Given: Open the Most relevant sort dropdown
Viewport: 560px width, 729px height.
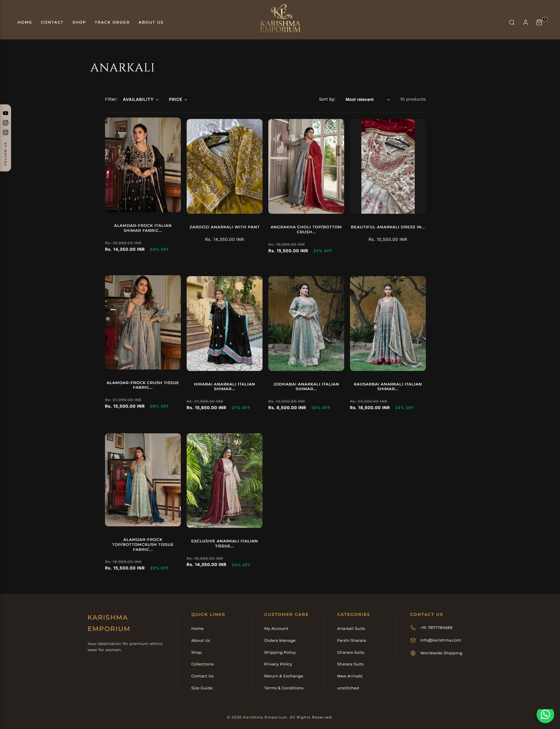Looking at the screenshot, I should (x=367, y=99).
